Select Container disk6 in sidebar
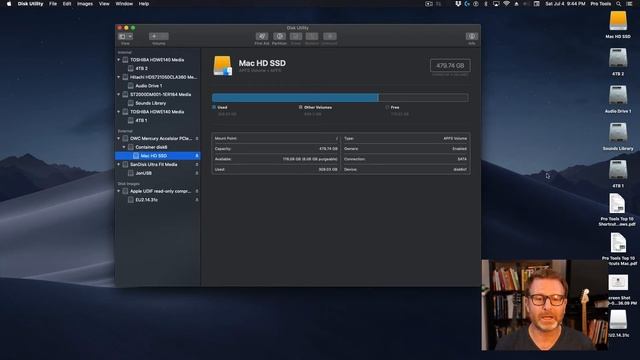This screenshot has height=360, width=640. [x=158, y=147]
